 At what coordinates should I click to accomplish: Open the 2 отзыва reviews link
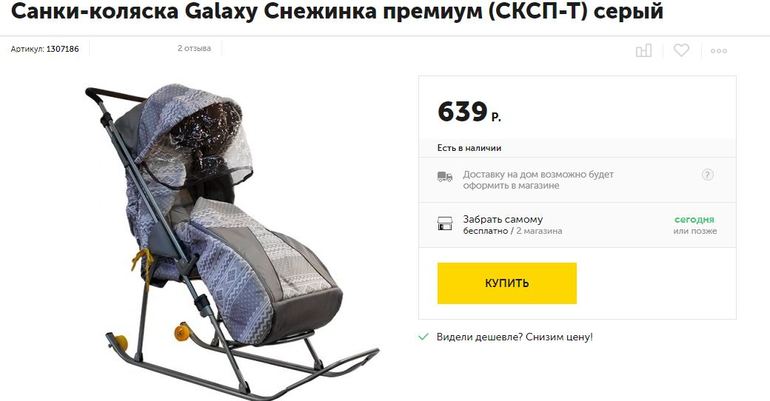[194, 48]
